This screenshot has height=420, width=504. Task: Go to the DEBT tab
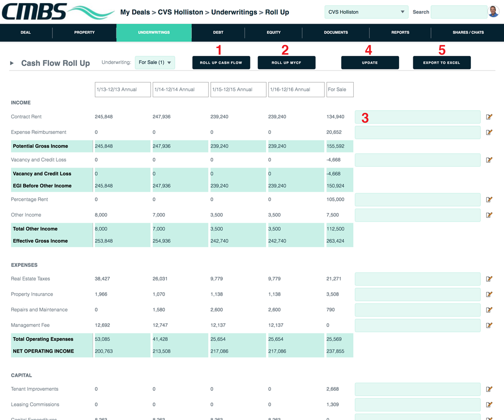coord(218,32)
